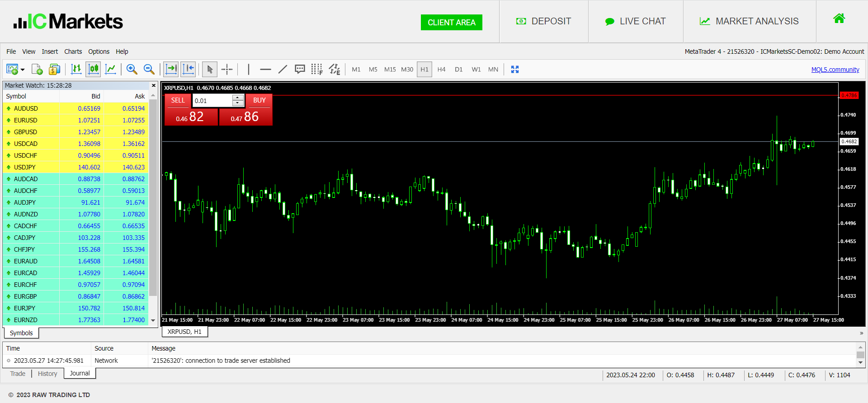The height and width of the screenshot is (403, 868).
Task: Select the equidistant channel tool
Action: (x=334, y=69)
